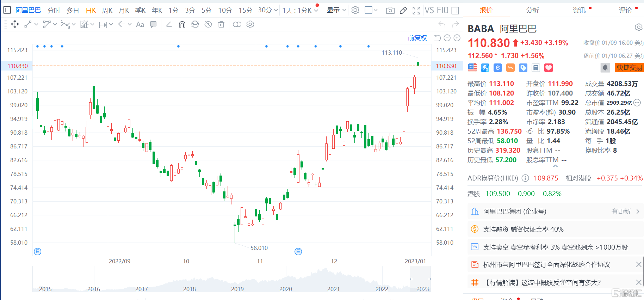644x300 pixels.
Task: Delete drawings with trash icon
Action: click(221, 24)
